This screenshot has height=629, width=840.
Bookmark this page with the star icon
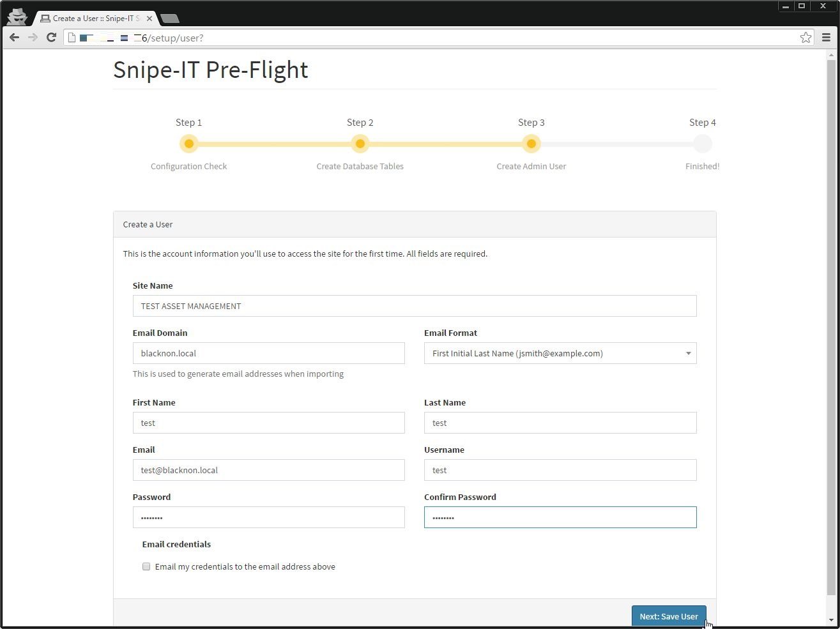coord(806,38)
